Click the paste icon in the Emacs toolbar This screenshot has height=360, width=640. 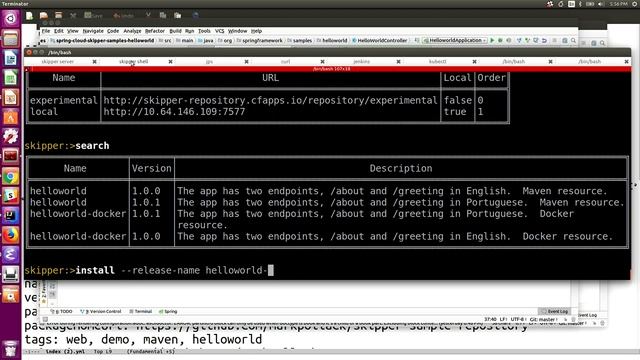pos(178,16)
